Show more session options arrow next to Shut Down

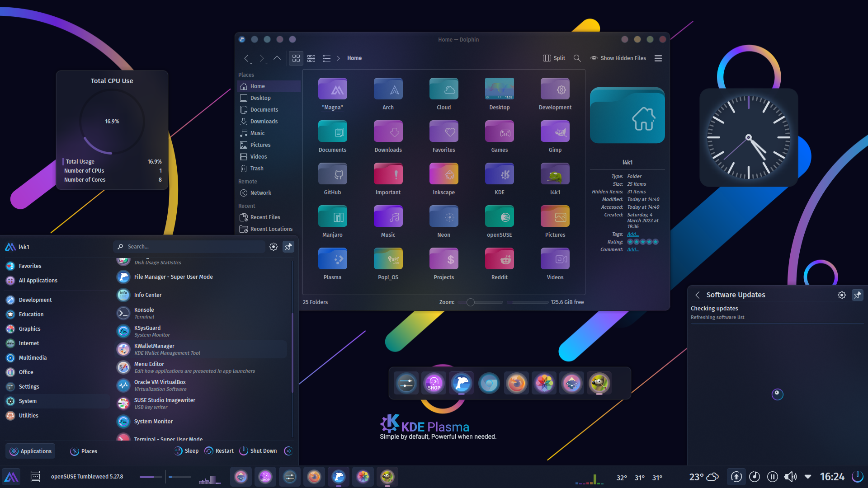(x=288, y=451)
